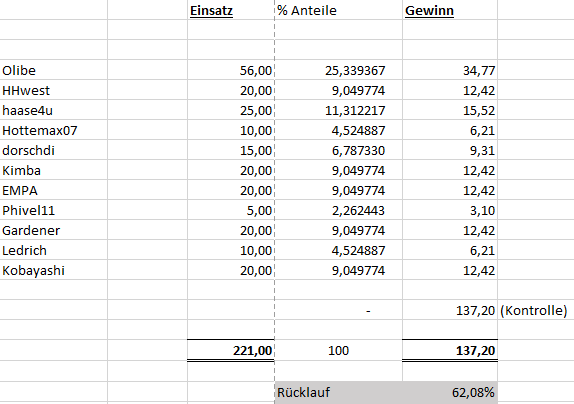Click the HHwest name cell
This screenshot has width=574, height=404.
(53, 90)
